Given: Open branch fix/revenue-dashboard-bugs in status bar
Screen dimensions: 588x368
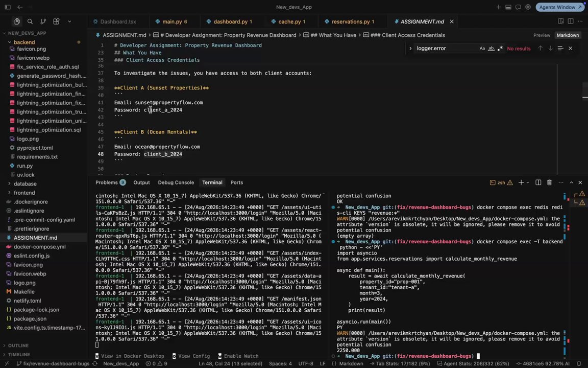Looking at the screenshot, I should click(x=53, y=363).
